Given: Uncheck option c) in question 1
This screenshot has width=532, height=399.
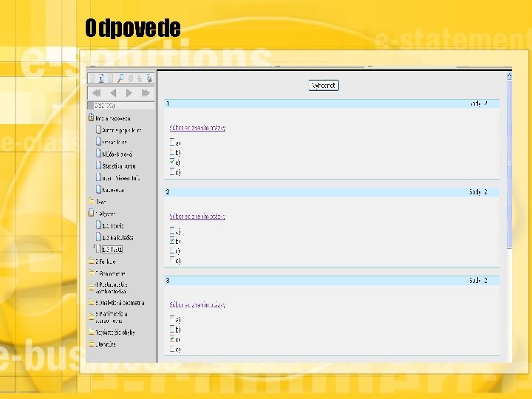Looking at the screenshot, I should click(x=172, y=162).
